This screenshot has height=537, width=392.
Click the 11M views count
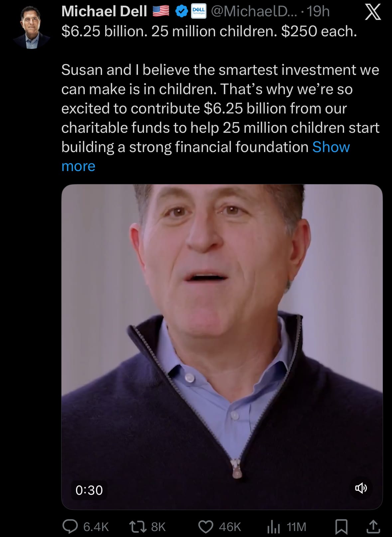coord(296,527)
